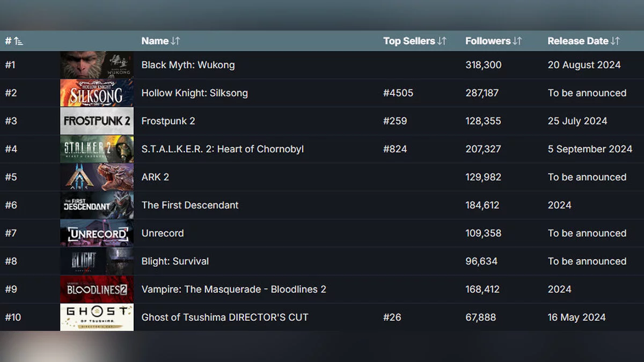Open the Unrecord name link

point(163,233)
